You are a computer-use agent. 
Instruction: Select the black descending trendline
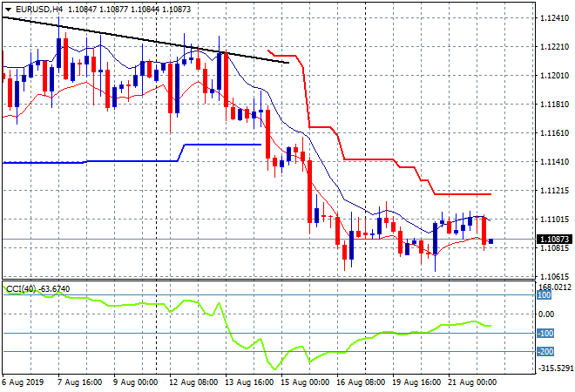(145, 40)
